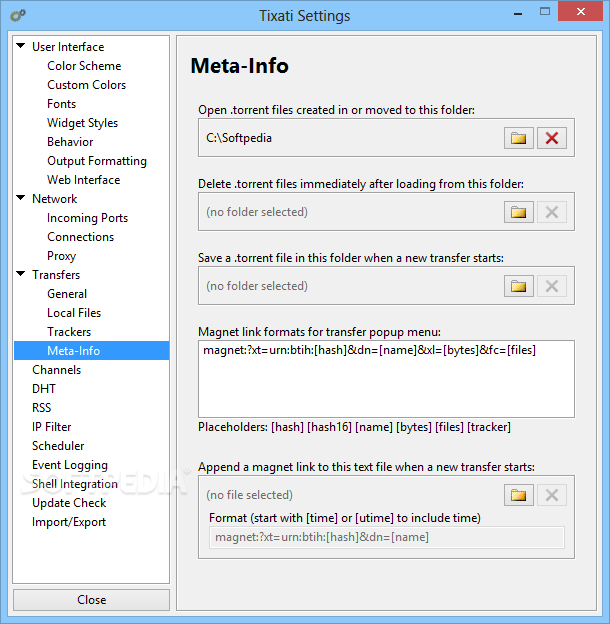Browse text file for appending magnet link

coord(518,495)
